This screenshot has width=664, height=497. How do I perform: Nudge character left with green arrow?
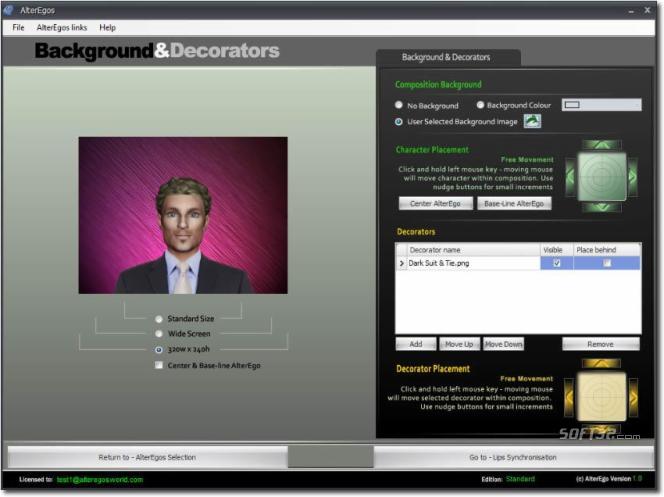tap(570, 176)
